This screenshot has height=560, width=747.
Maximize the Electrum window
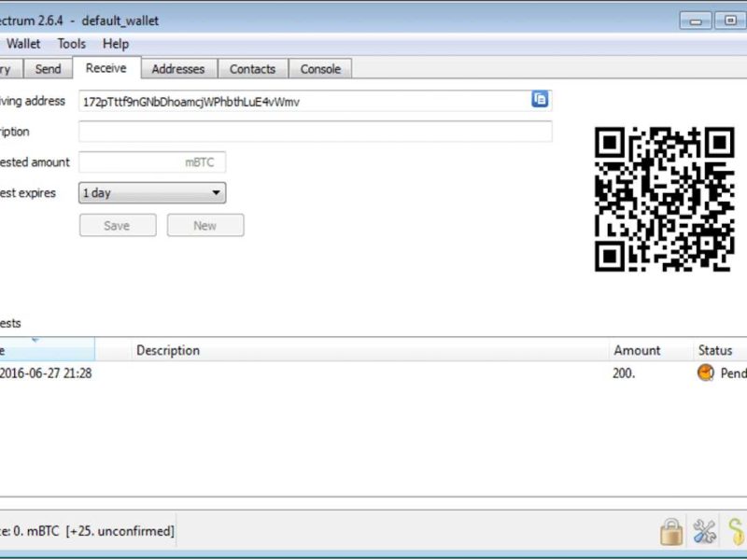tap(730, 21)
